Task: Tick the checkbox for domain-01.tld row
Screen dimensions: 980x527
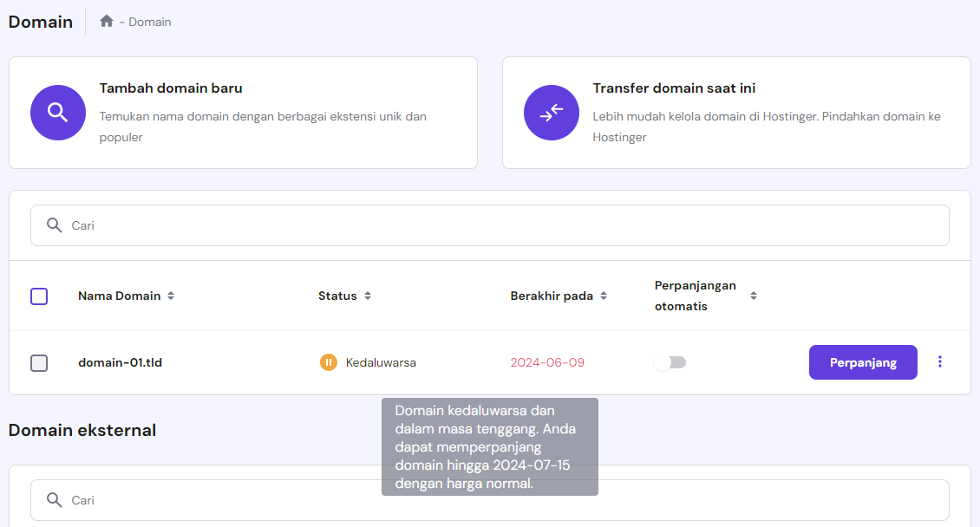Action: coord(38,362)
